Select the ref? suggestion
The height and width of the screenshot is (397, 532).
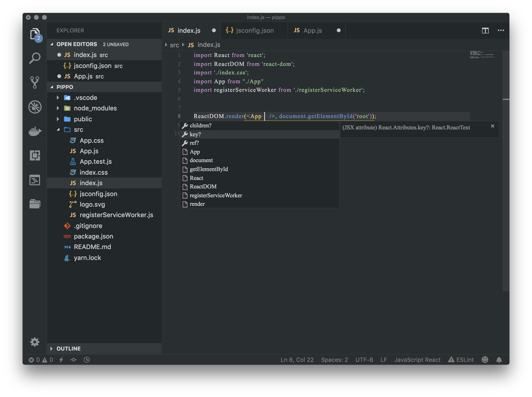(194, 143)
